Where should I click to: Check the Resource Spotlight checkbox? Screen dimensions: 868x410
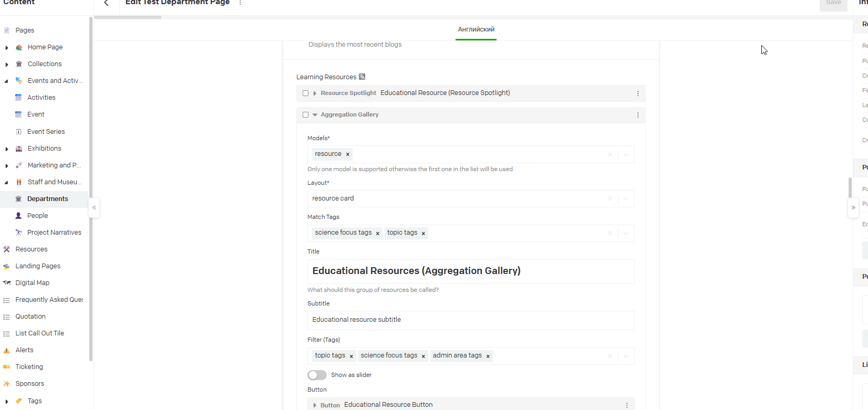305,93
